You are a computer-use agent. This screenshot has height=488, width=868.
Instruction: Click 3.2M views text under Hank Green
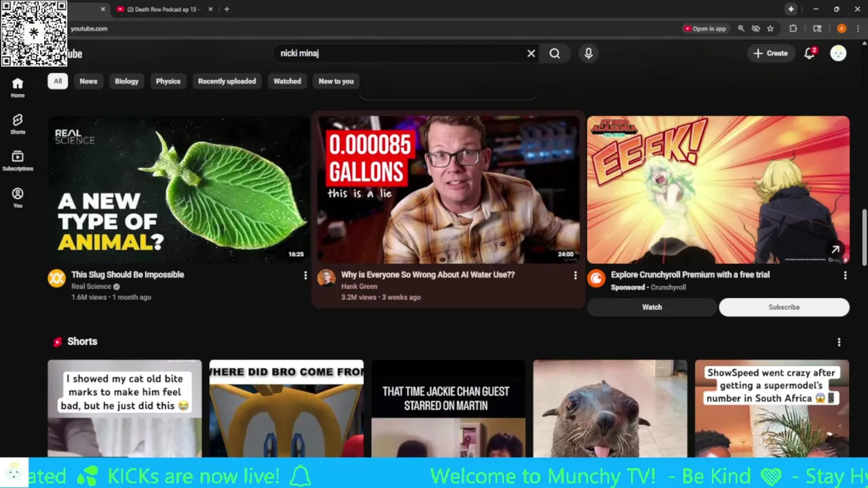point(359,298)
